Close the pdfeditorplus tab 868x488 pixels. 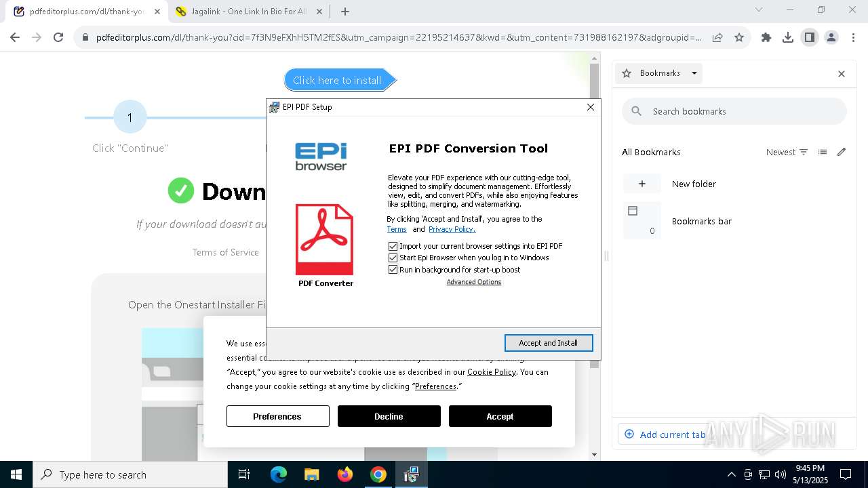pyautogui.click(x=157, y=12)
